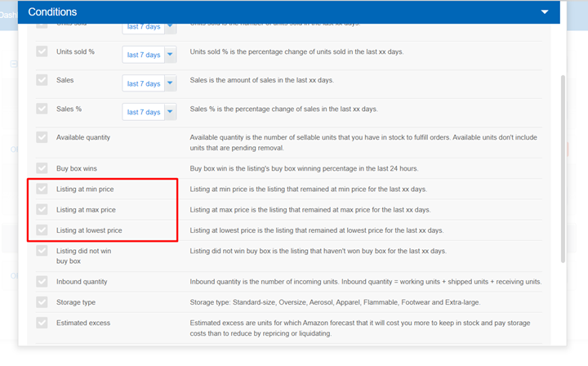Click the Listing at min price label
Image resolution: width=588 pixels, height=366 pixels.
pos(85,189)
